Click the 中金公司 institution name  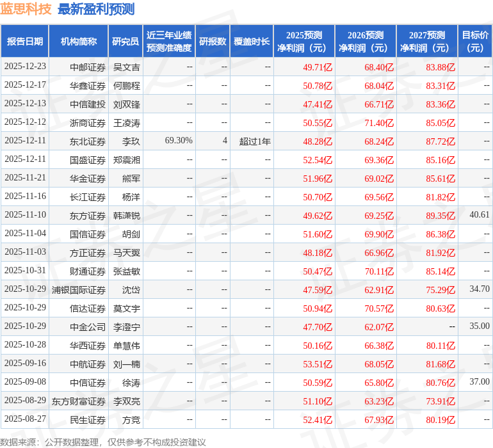tap(88, 327)
